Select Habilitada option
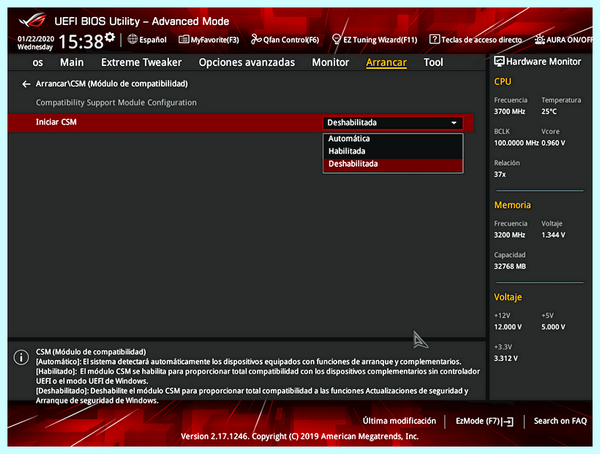Viewport: 600px width, 454px height. tap(393, 151)
